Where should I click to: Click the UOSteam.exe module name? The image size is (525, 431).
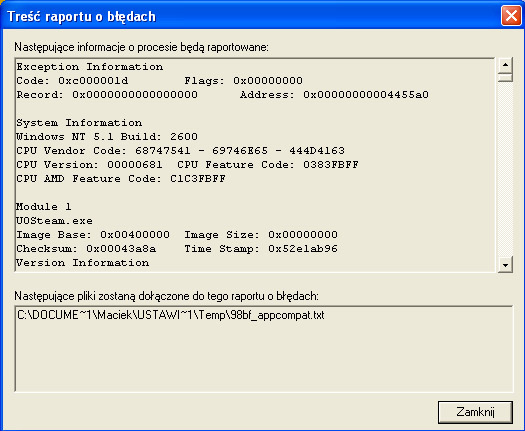point(55,221)
